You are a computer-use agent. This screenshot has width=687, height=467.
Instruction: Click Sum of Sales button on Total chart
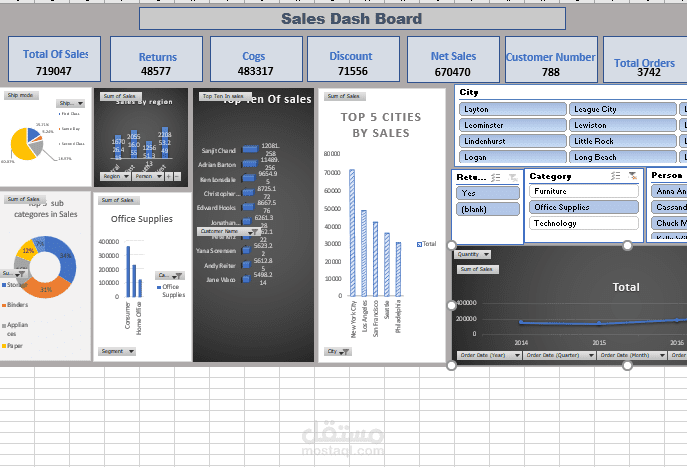point(478,269)
